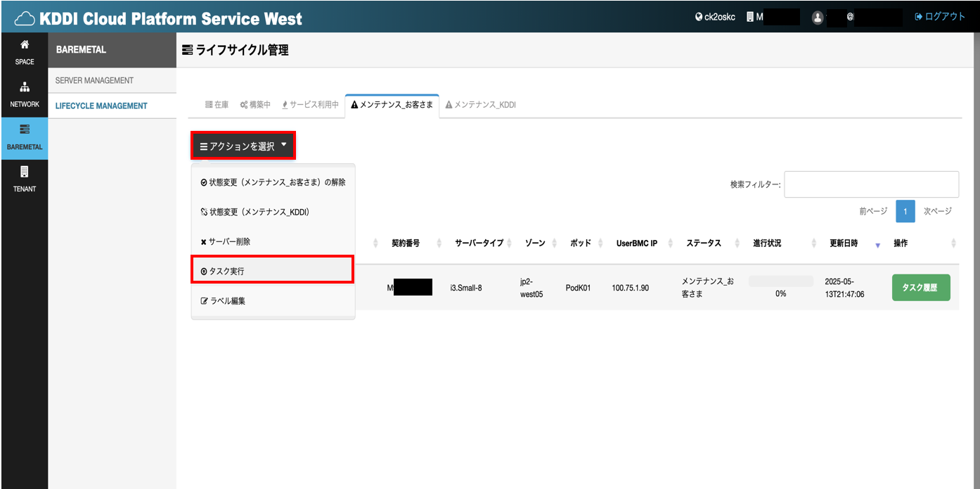Switch to the 構築中 tab
This screenshot has width=980, height=489.
(255, 105)
